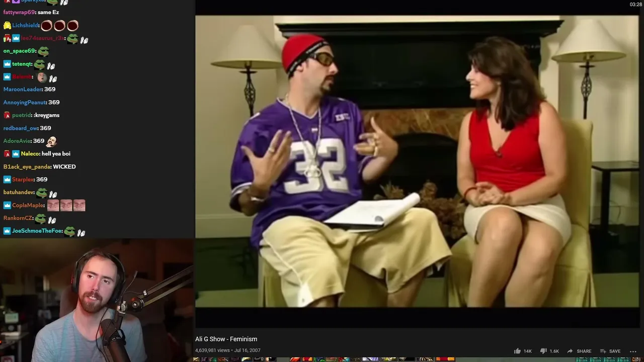644x362 pixels.
Task: Click the username Starplex
Action: click(x=23, y=179)
